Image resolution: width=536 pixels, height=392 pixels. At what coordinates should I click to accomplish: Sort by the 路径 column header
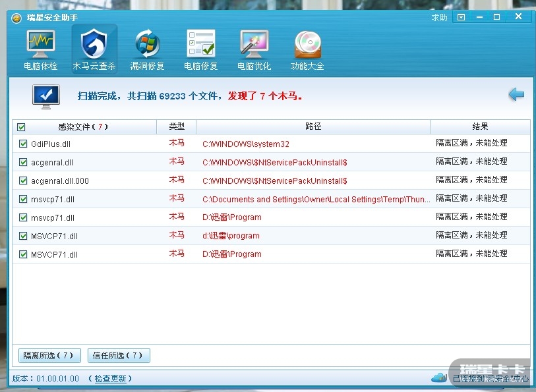tap(313, 126)
